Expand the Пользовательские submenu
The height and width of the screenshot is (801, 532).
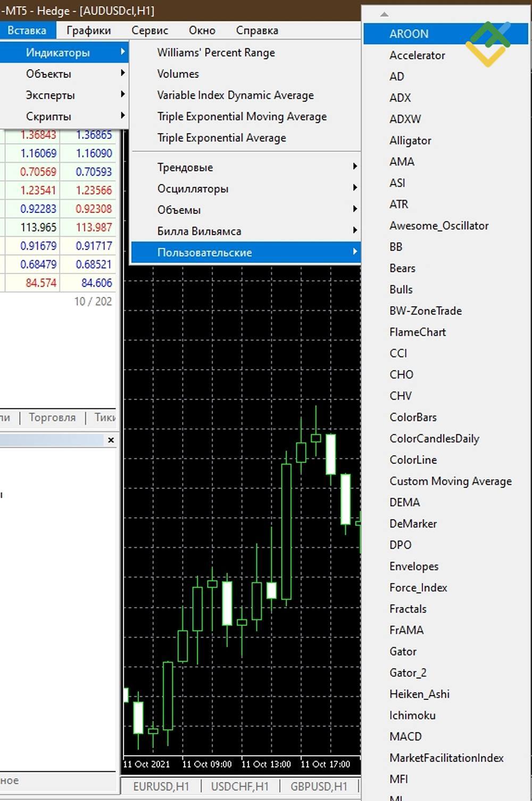click(x=246, y=252)
